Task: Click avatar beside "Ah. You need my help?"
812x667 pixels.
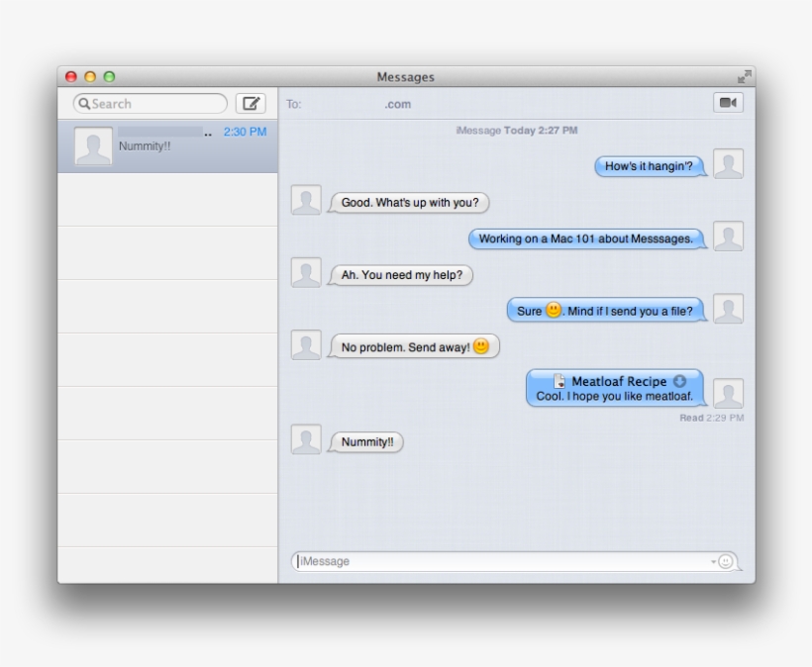Action: [306, 272]
